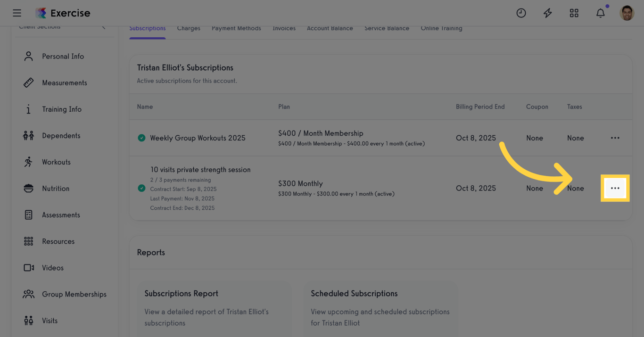Open the lightning bolt quick actions
The image size is (644, 337).
point(547,13)
